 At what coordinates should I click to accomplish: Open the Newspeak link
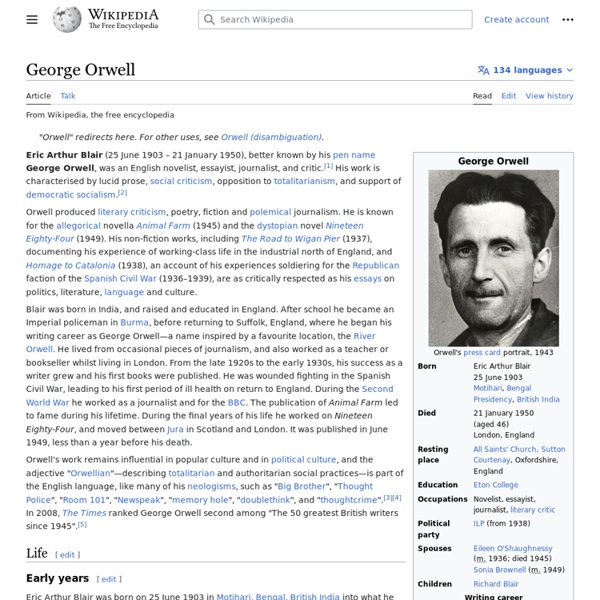(139, 500)
